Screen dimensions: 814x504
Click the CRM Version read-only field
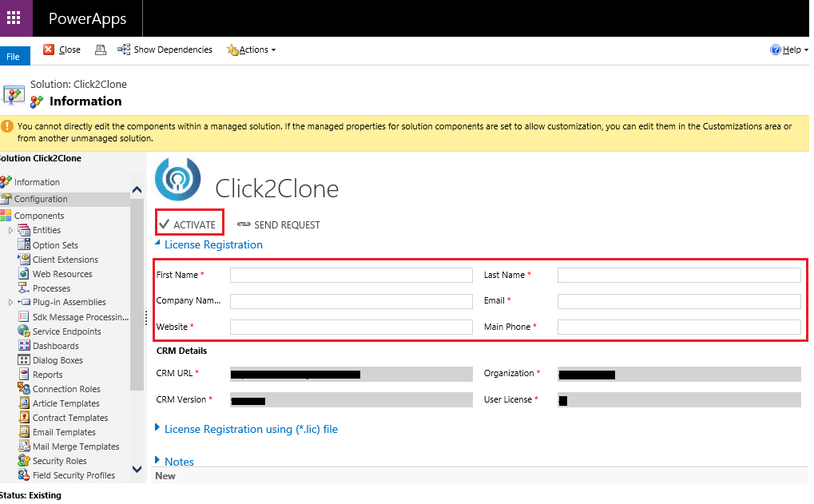click(351, 399)
